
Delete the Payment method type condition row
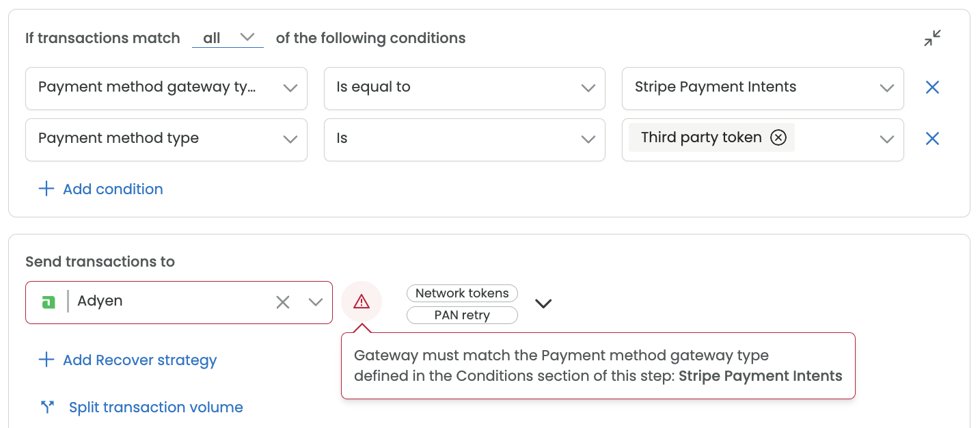click(x=932, y=139)
